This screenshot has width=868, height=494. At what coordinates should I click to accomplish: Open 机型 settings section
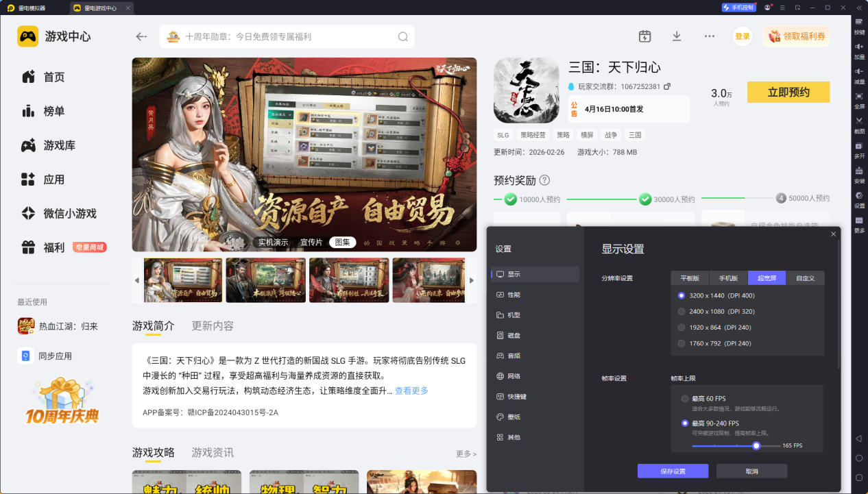click(x=535, y=315)
